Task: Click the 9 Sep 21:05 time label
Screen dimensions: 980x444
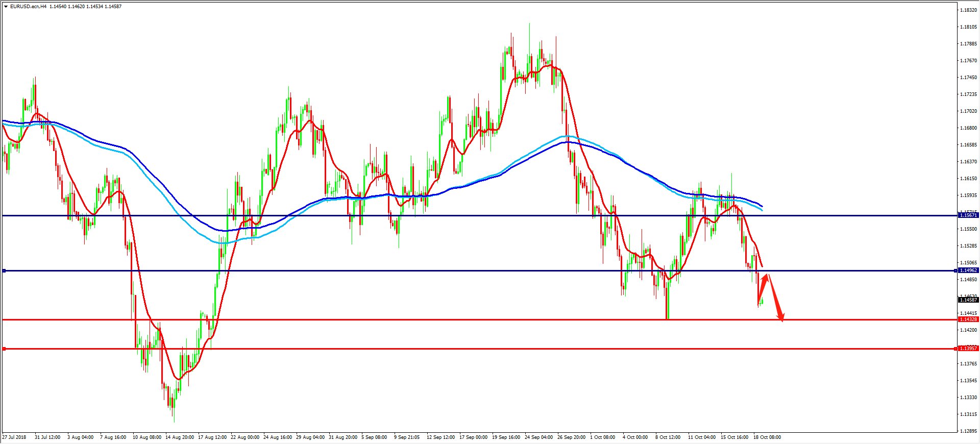Action: tap(407, 437)
